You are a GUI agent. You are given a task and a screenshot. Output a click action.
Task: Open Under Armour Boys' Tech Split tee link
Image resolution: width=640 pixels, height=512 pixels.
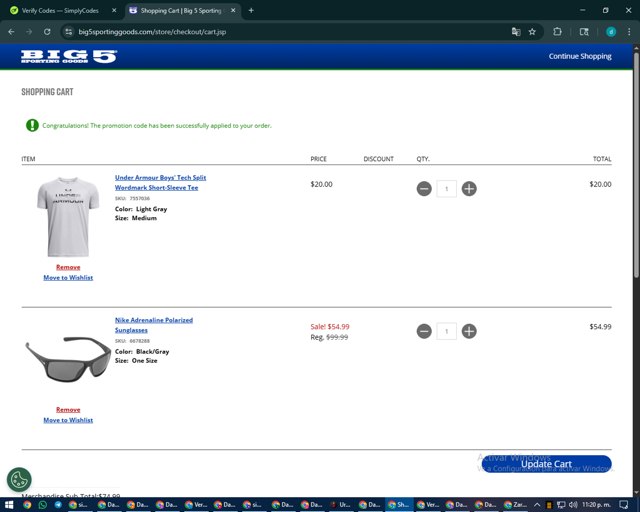point(160,183)
